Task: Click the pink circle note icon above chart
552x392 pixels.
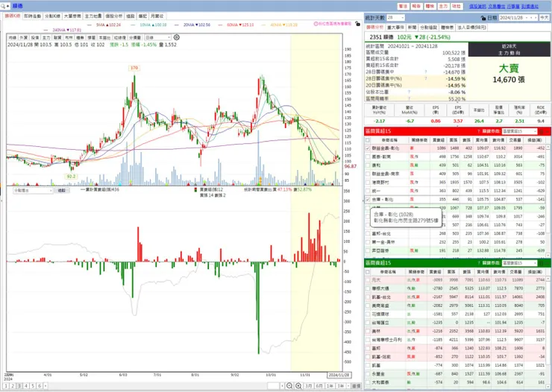Action: 316,24
